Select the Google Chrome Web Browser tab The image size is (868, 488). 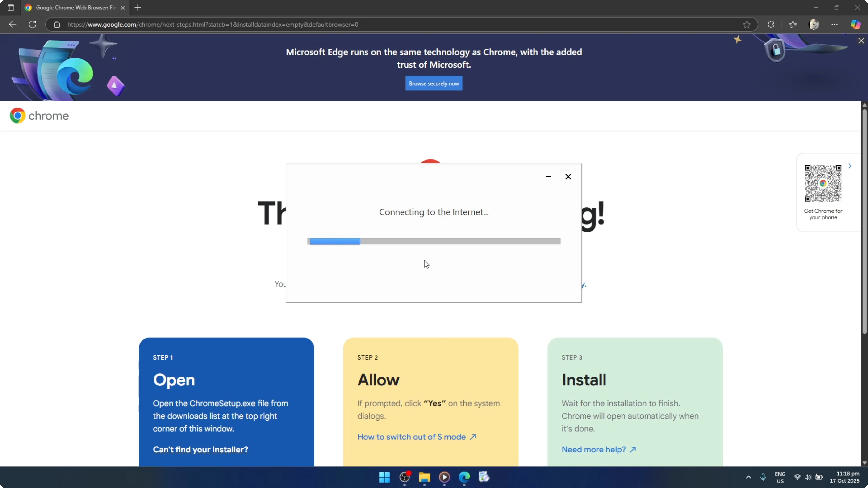point(71,7)
